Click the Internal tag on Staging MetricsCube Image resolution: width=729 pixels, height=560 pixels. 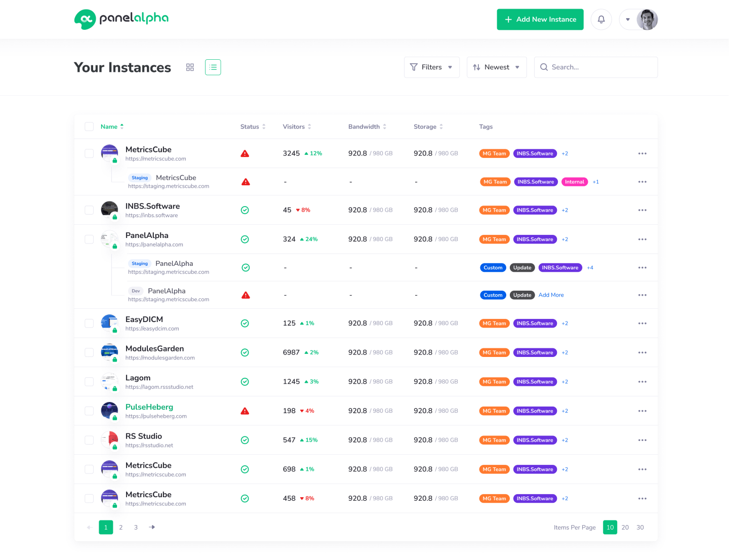click(575, 182)
